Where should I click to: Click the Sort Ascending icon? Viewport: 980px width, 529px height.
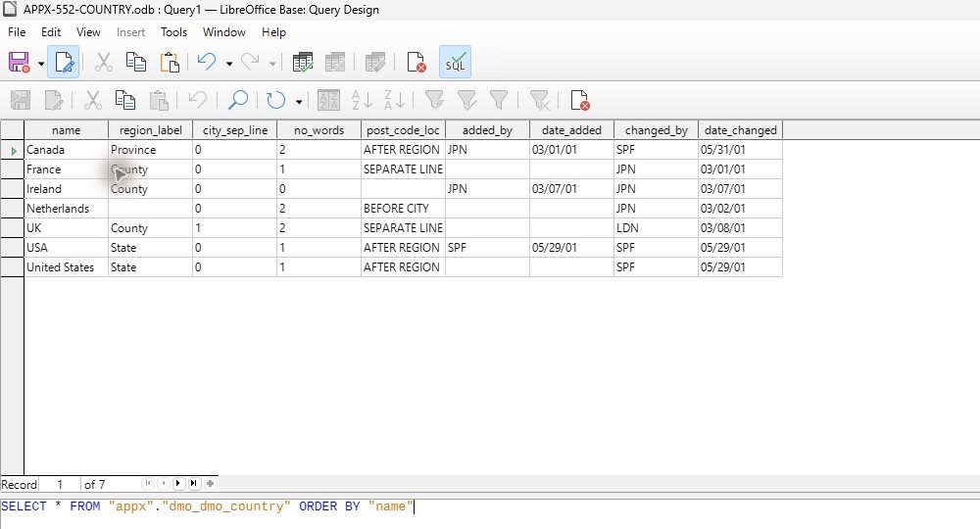362,100
